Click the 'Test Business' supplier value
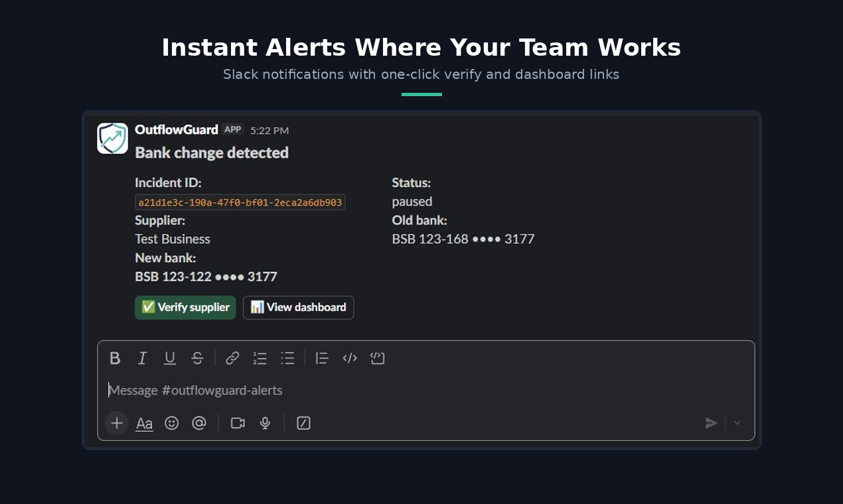This screenshot has height=504, width=843. point(173,239)
